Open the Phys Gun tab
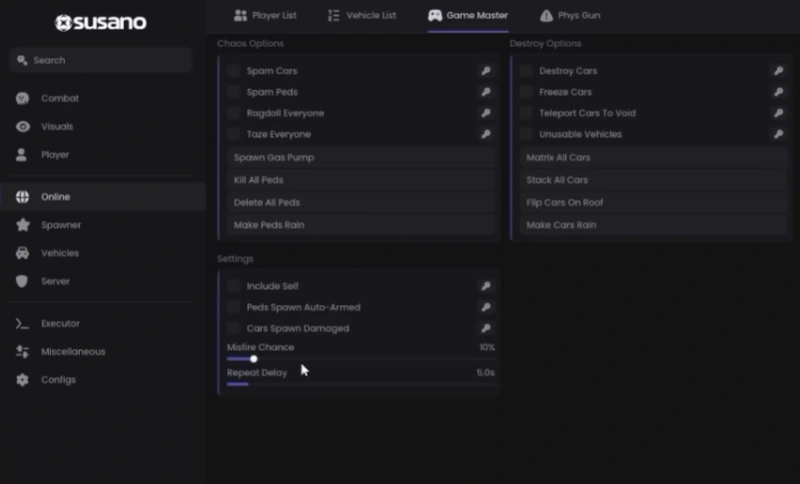 [x=570, y=15]
